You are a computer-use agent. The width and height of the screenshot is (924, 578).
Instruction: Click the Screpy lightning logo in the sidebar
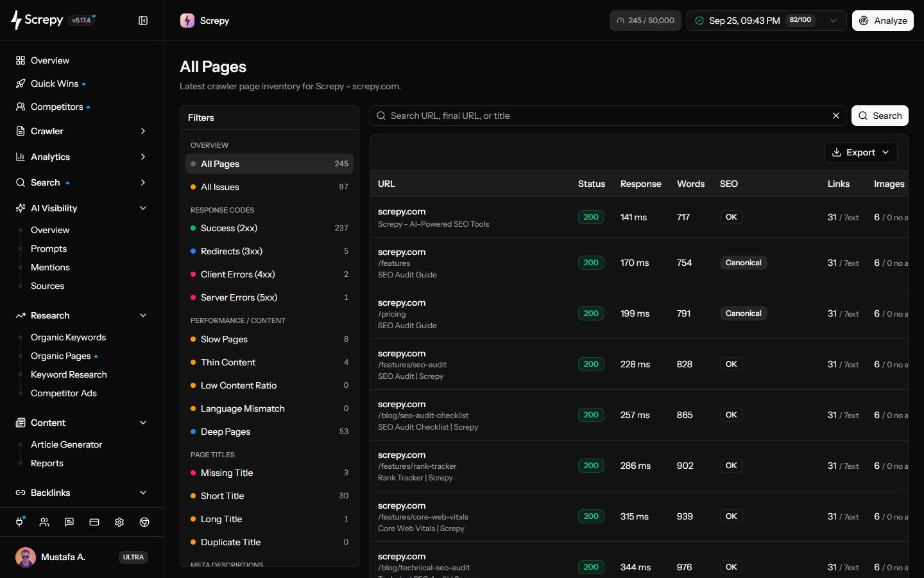pos(17,20)
